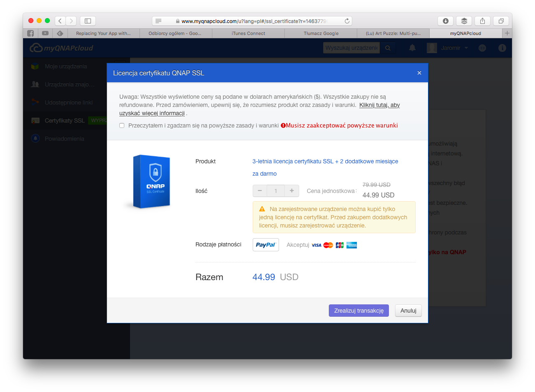The width and height of the screenshot is (535, 392).
Task: Go forward in Safari
Action: tap(71, 21)
